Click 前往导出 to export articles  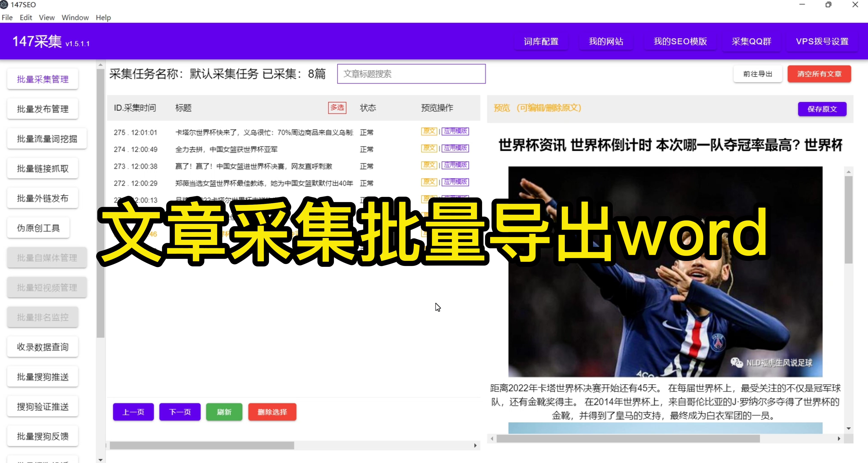click(x=757, y=74)
